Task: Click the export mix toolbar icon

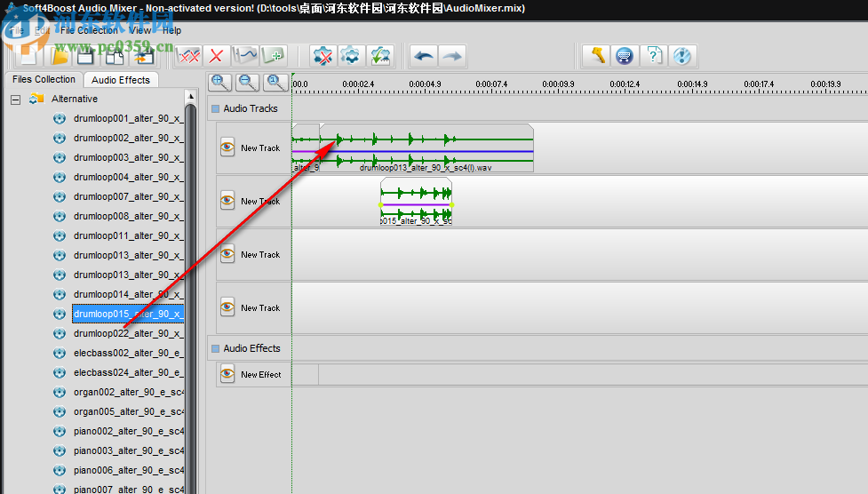Action: (x=143, y=56)
